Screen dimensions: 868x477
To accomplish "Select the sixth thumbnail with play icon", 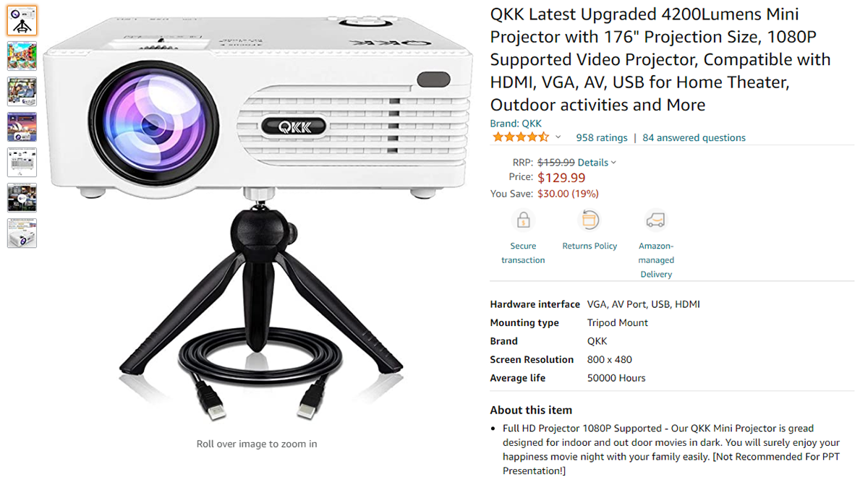I will pyautogui.click(x=22, y=198).
